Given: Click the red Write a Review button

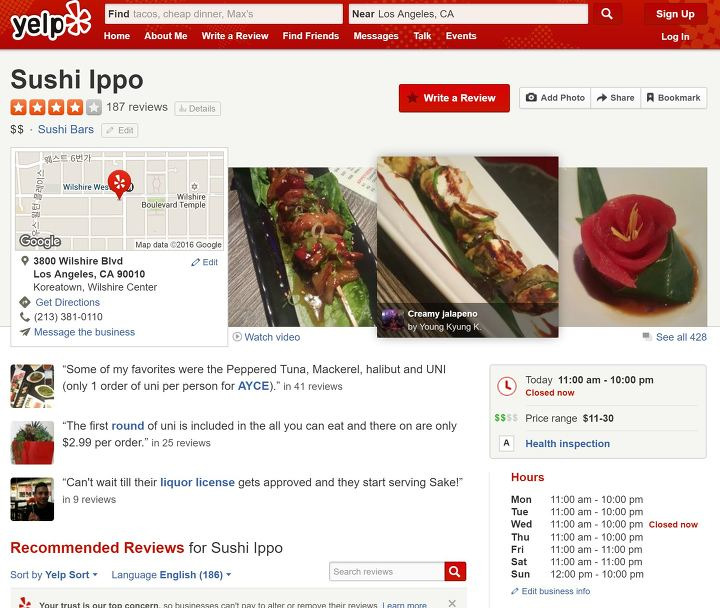Looking at the screenshot, I should click(x=454, y=98).
